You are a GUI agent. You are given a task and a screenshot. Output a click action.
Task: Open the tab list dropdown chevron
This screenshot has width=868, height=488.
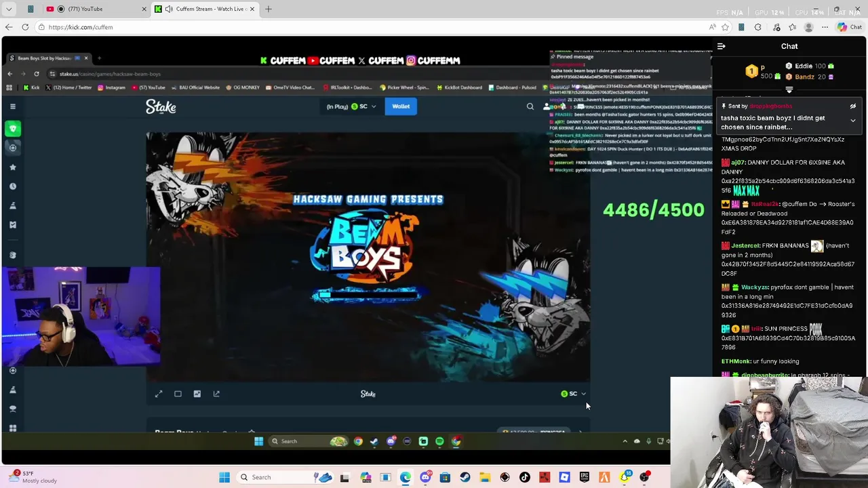click(x=9, y=9)
